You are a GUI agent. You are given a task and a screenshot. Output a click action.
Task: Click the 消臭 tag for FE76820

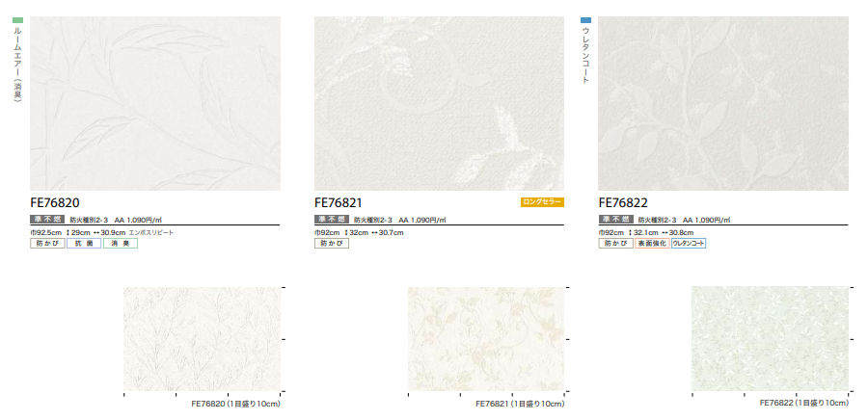120,244
